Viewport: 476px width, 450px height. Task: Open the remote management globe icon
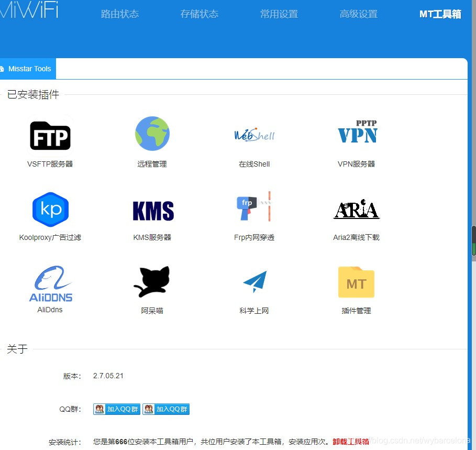[x=152, y=134]
